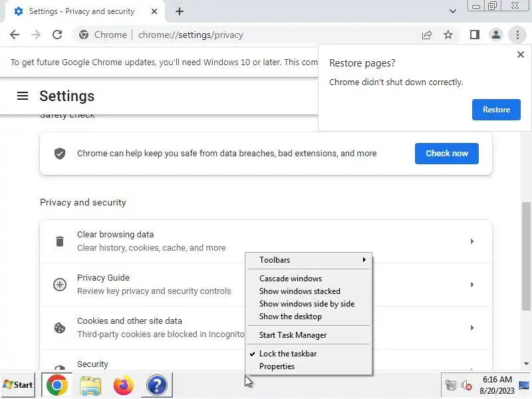Click the cookie icon
Image resolution: width=532 pixels, height=399 pixels.
60,328
